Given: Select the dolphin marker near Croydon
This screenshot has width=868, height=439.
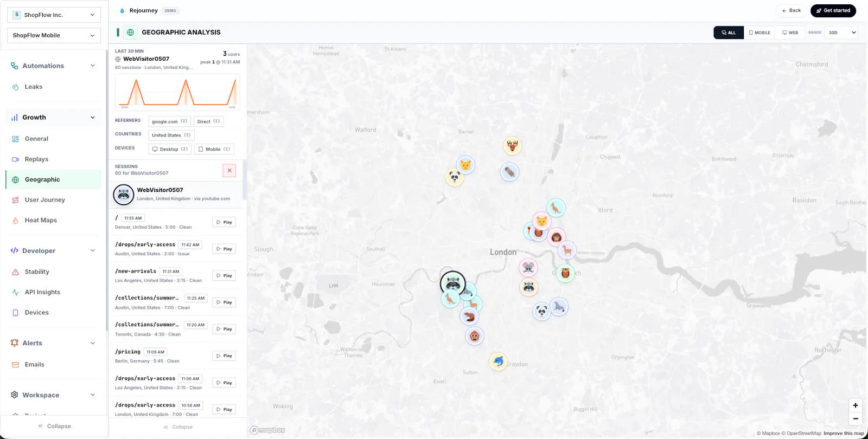Looking at the screenshot, I should 498,361.
